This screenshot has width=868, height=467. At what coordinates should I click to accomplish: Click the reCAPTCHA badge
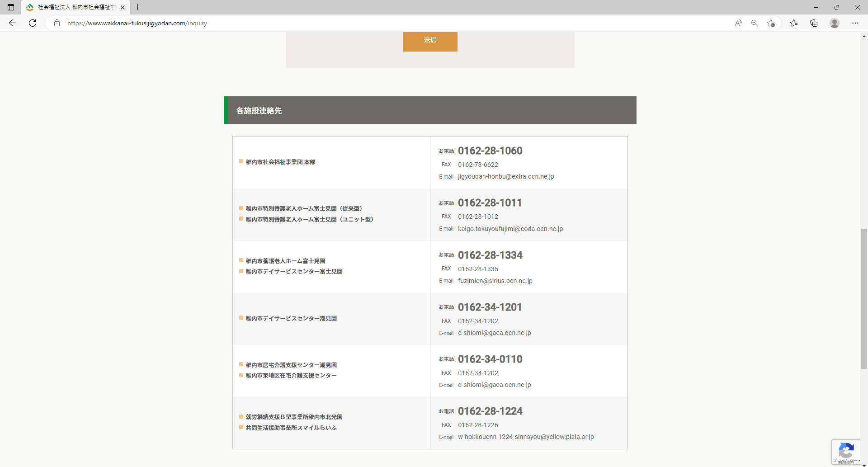pyautogui.click(x=846, y=452)
